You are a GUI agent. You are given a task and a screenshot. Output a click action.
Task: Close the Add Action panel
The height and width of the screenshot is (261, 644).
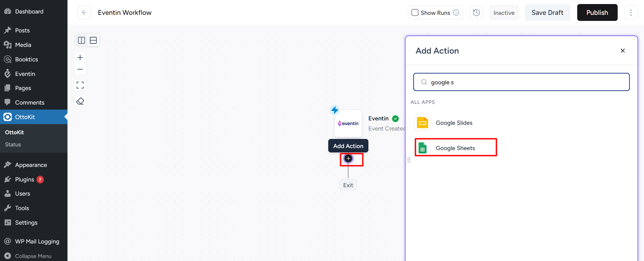point(623,51)
